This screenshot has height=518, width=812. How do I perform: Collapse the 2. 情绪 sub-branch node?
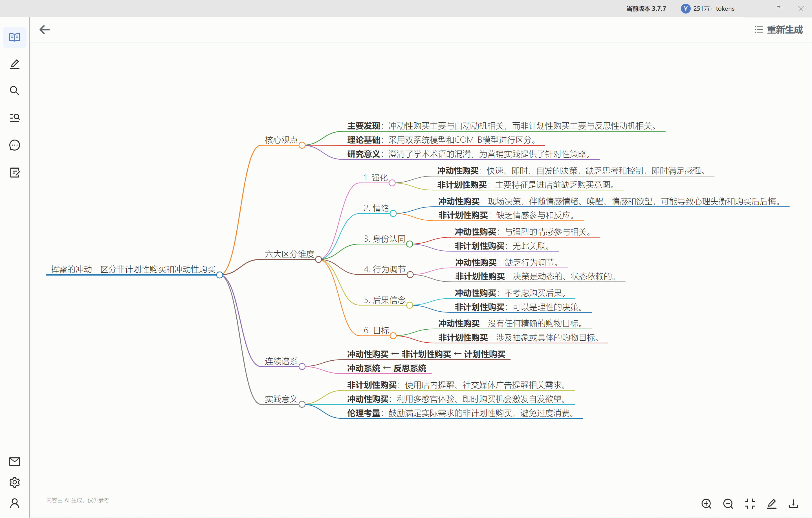click(393, 213)
